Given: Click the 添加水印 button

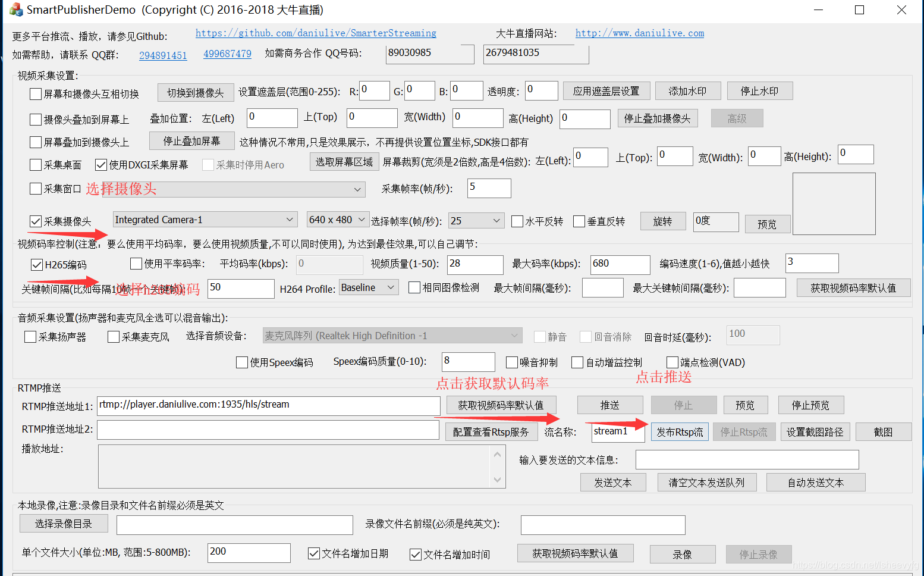Looking at the screenshot, I should pyautogui.click(x=688, y=90).
